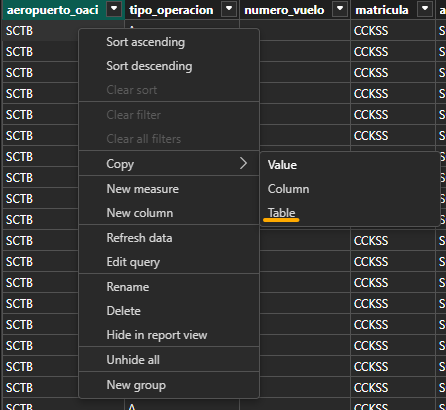
Task: Choose Hide in report view
Action: (169, 335)
